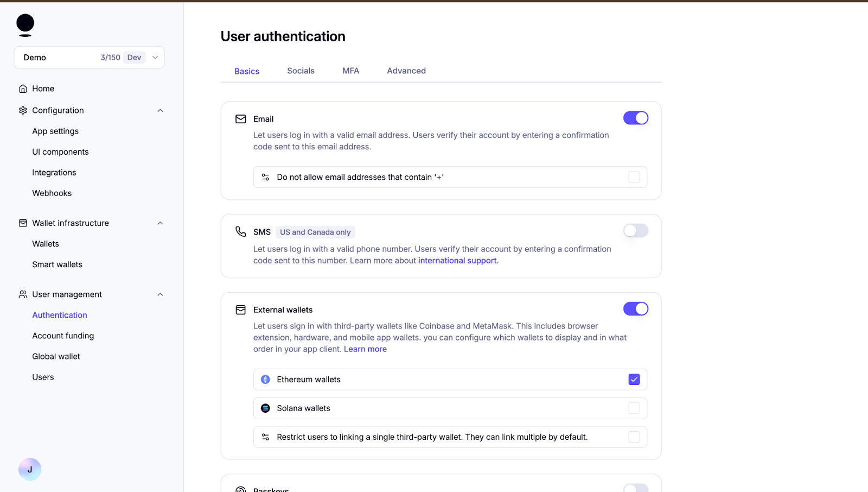Switch to the MFA tab
Screen dimensions: 868x492
[x=350, y=71]
